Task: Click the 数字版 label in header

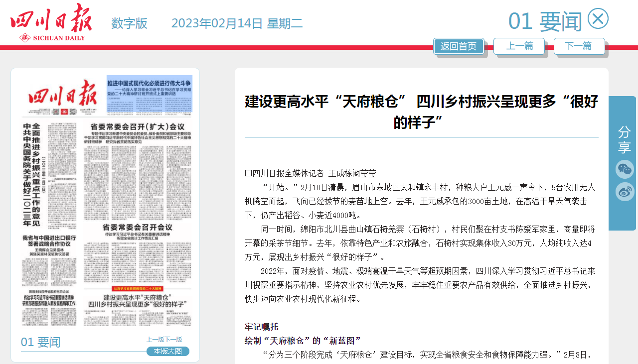Action: click(129, 23)
